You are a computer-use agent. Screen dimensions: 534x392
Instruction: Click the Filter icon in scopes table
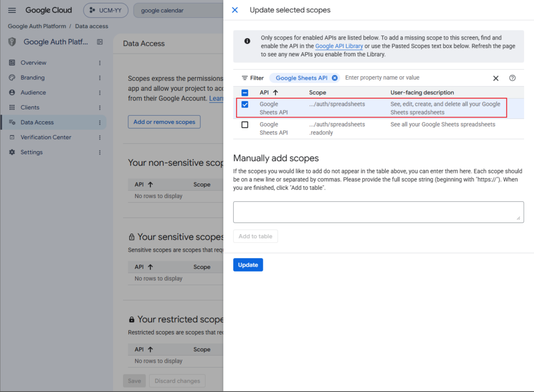(245, 78)
